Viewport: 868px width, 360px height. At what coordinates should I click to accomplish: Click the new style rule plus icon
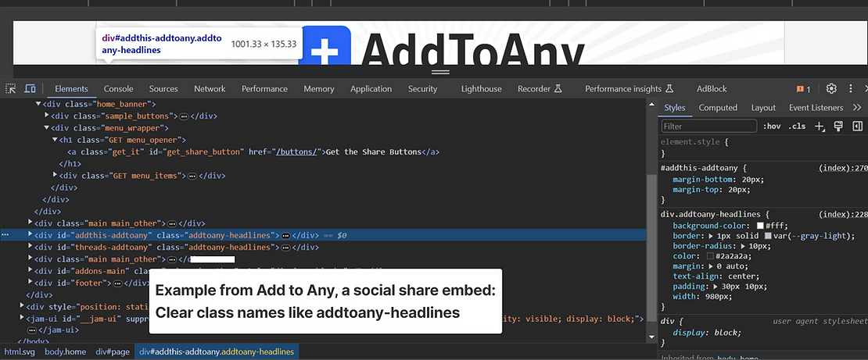click(820, 126)
